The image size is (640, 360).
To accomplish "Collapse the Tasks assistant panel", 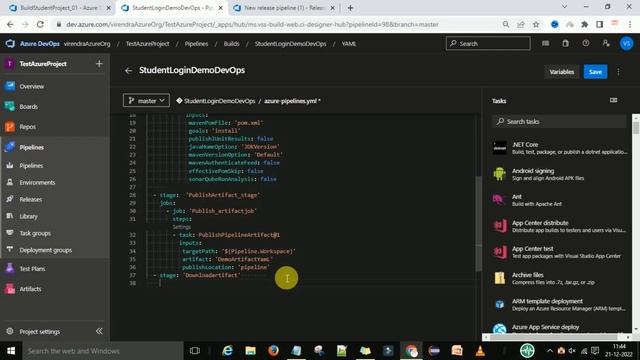I will coord(613,100).
